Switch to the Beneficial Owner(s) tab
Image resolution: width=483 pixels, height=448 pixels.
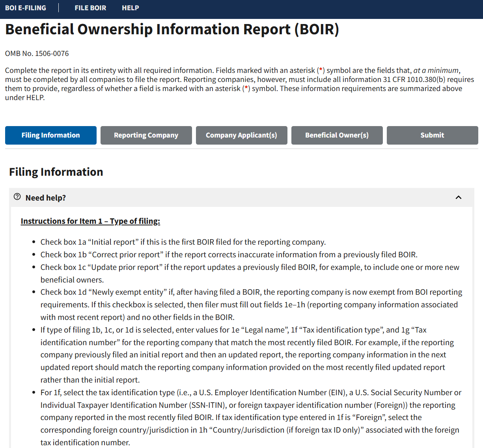tap(337, 135)
